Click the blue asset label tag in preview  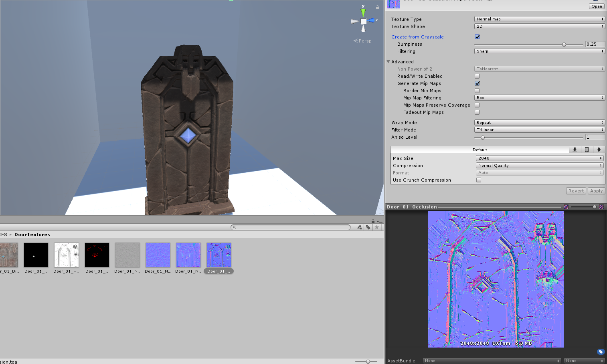pyautogui.click(x=600, y=352)
